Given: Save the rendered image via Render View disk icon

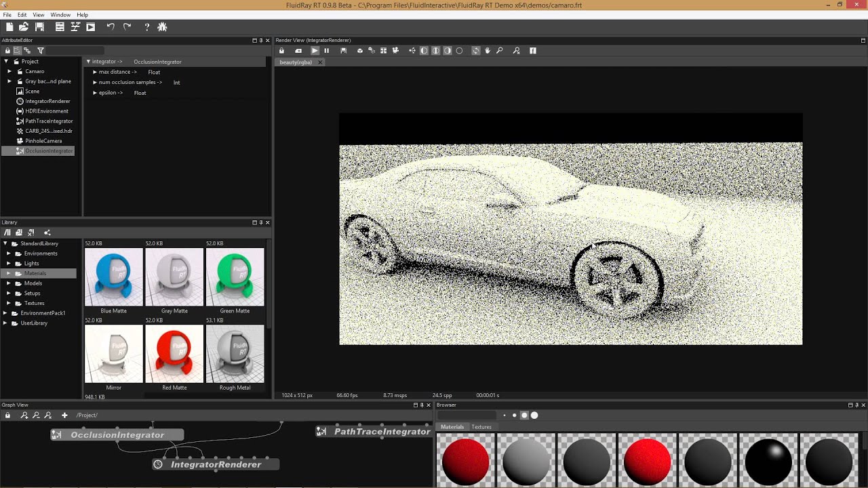Looking at the screenshot, I should [x=343, y=51].
